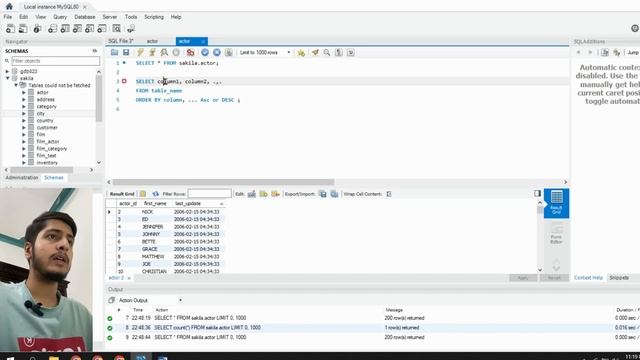Export recordset to external file
Image resolution: width=640 pixels, height=360 pixels.
[x=323, y=194]
